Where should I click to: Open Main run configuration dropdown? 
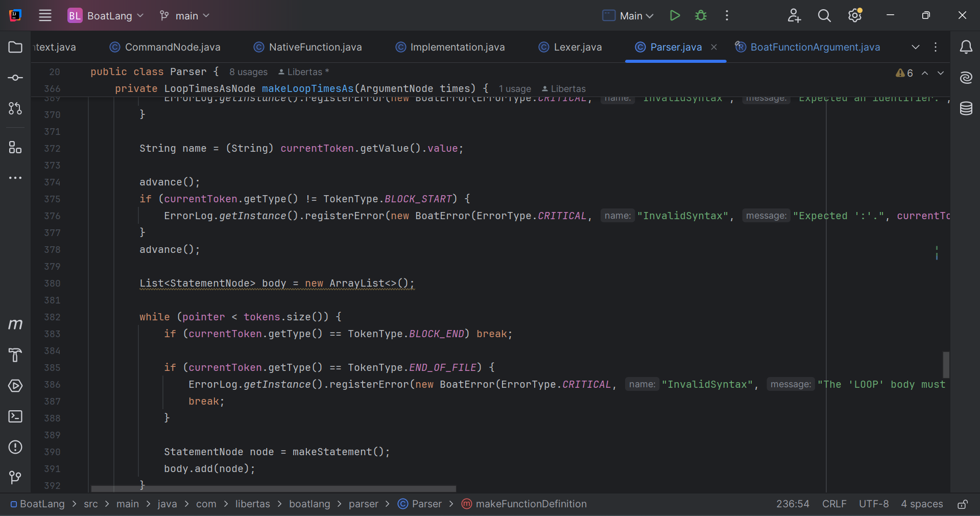tap(628, 16)
